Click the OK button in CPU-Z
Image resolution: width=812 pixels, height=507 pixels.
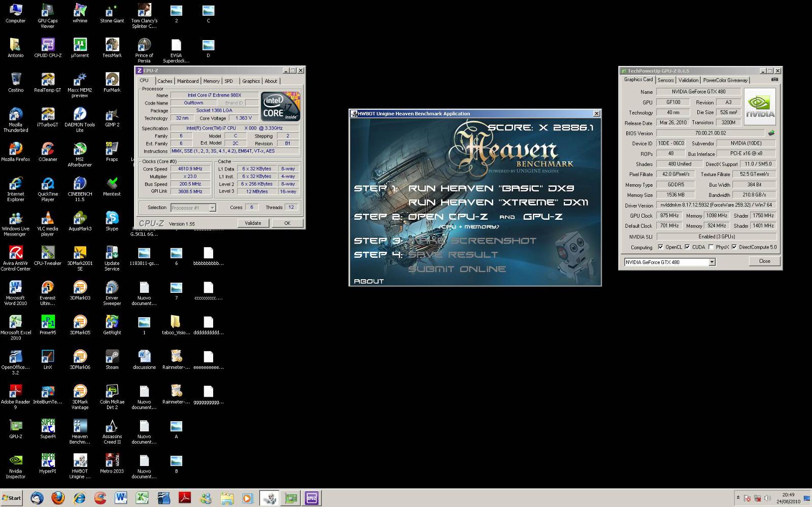pyautogui.click(x=287, y=223)
